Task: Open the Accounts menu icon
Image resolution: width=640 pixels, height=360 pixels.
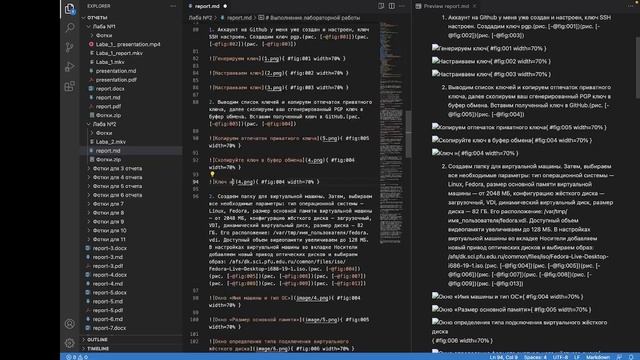Action: [70, 324]
